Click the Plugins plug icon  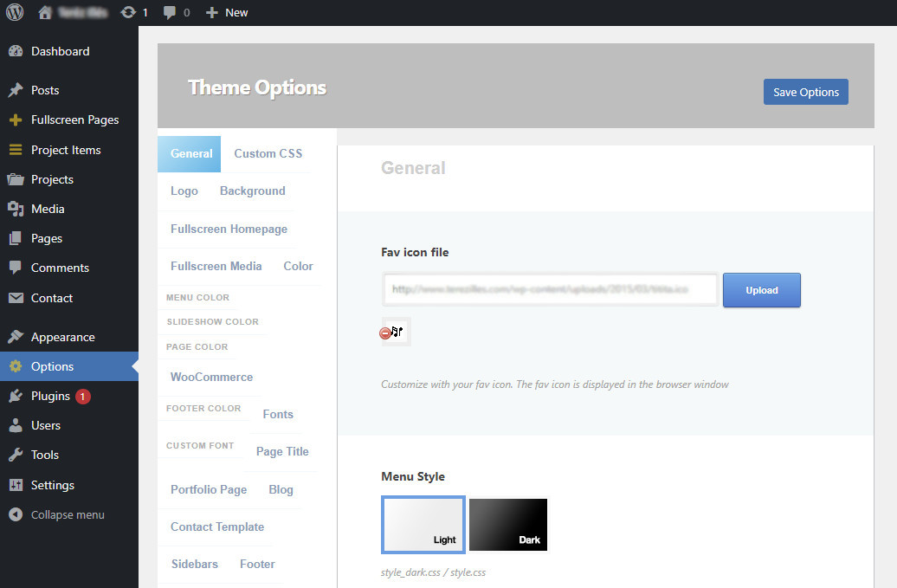tap(15, 396)
